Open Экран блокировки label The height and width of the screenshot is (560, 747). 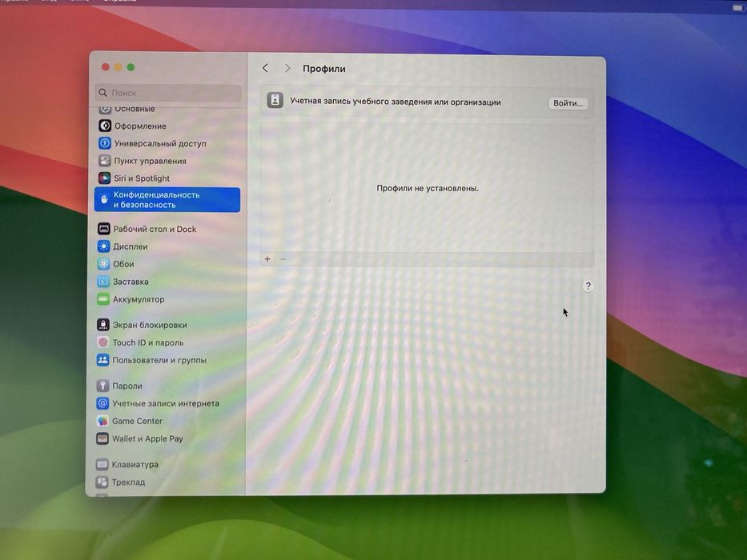pos(150,325)
